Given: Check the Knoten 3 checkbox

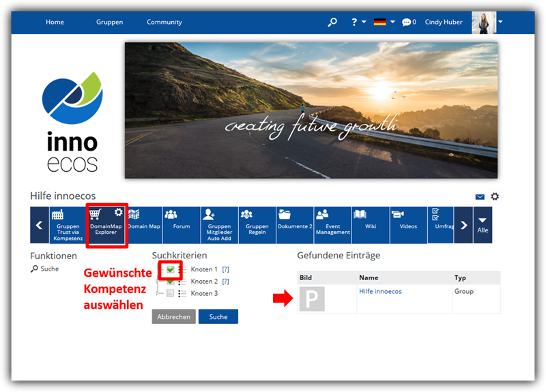Looking at the screenshot, I should pyautogui.click(x=170, y=293).
